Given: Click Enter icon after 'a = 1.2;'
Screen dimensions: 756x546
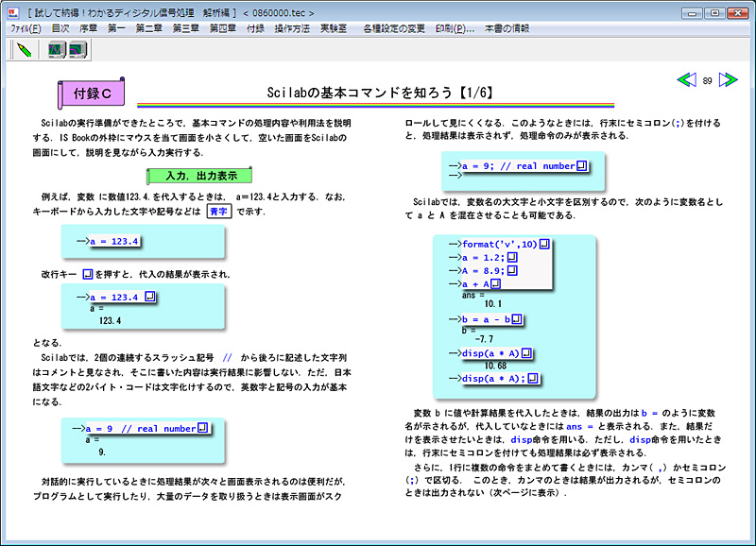Looking at the screenshot, I should pos(512,257).
